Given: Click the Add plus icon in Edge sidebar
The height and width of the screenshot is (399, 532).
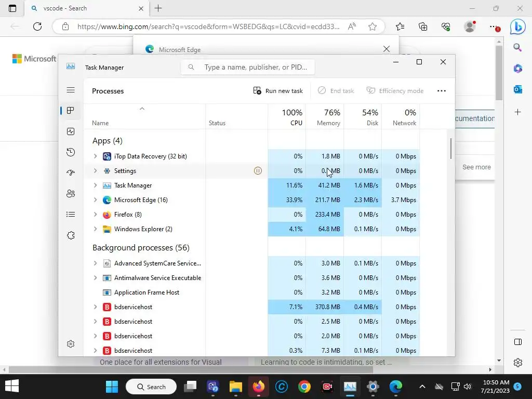Looking at the screenshot, I should [518, 112].
